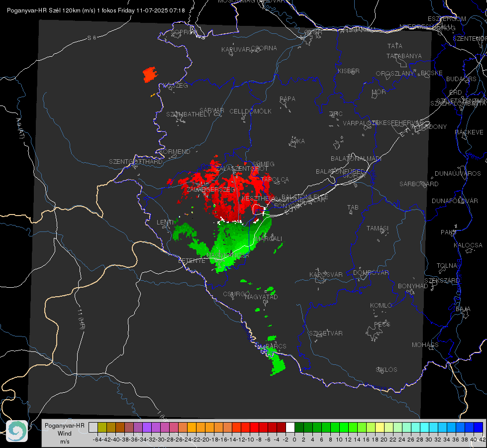487x448 pixels.
Task: Click the '0' value label in the legend
Action: pos(294,440)
